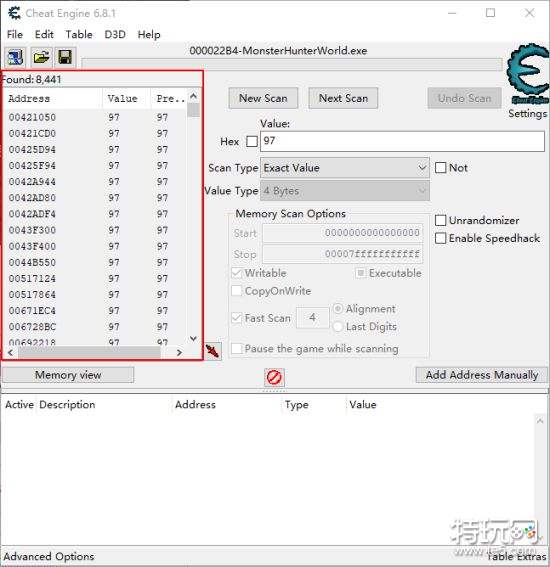The width and height of the screenshot is (550, 567).
Task: Click the open file folder icon
Action: (41, 57)
